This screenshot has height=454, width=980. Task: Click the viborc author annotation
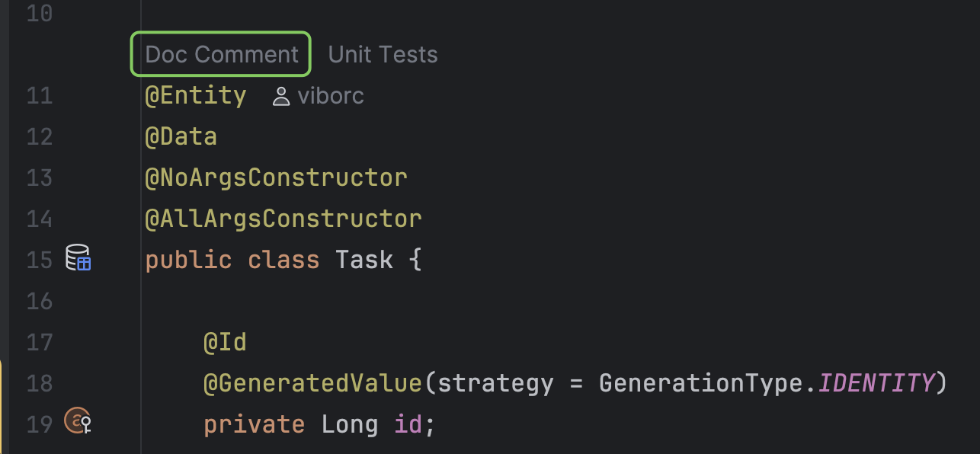[331, 95]
